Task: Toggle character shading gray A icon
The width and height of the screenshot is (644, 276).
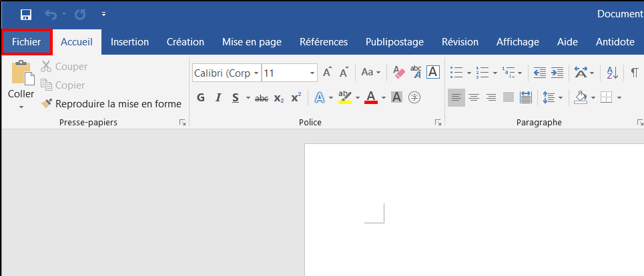Action: click(x=396, y=97)
